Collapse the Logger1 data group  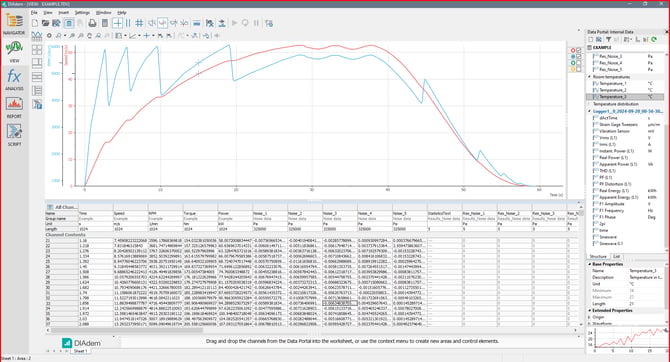[590, 111]
